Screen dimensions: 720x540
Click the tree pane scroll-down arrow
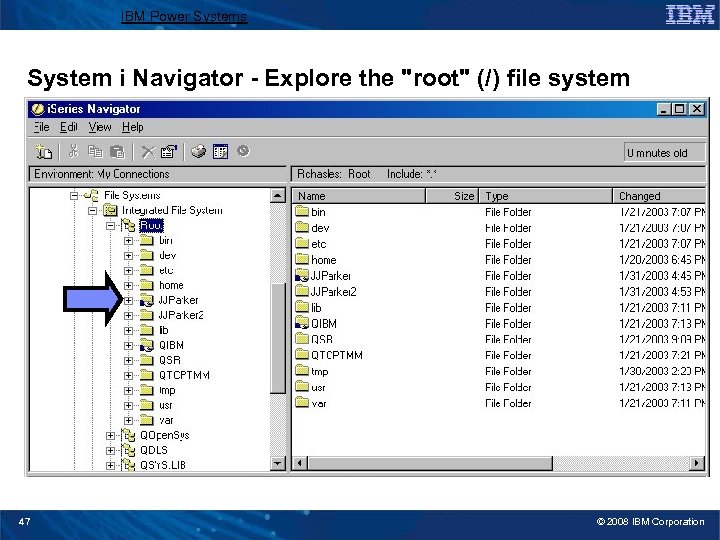point(277,463)
